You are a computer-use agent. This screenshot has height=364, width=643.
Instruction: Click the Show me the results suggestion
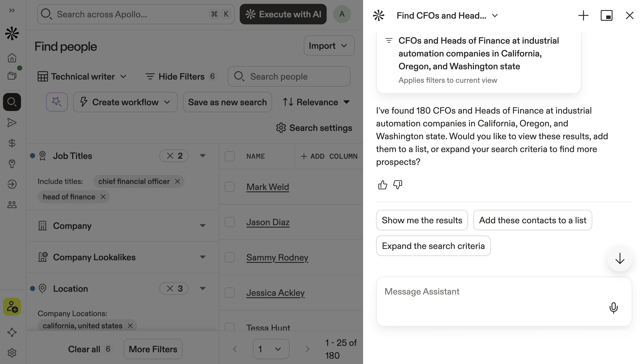coord(422,220)
